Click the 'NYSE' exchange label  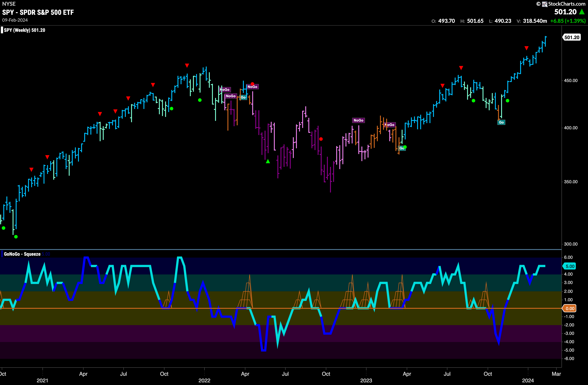point(9,4)
